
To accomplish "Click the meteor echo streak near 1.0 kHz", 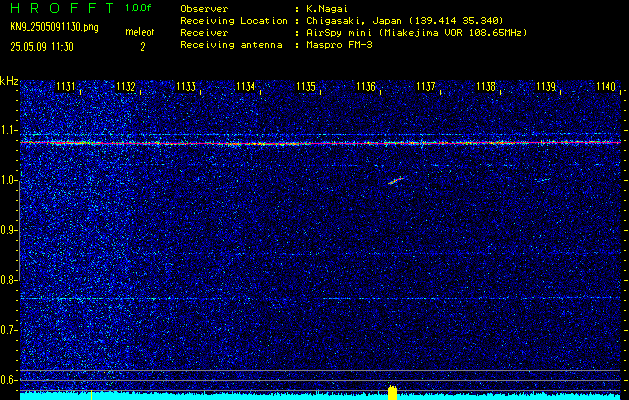I will [x=396, y=181].
